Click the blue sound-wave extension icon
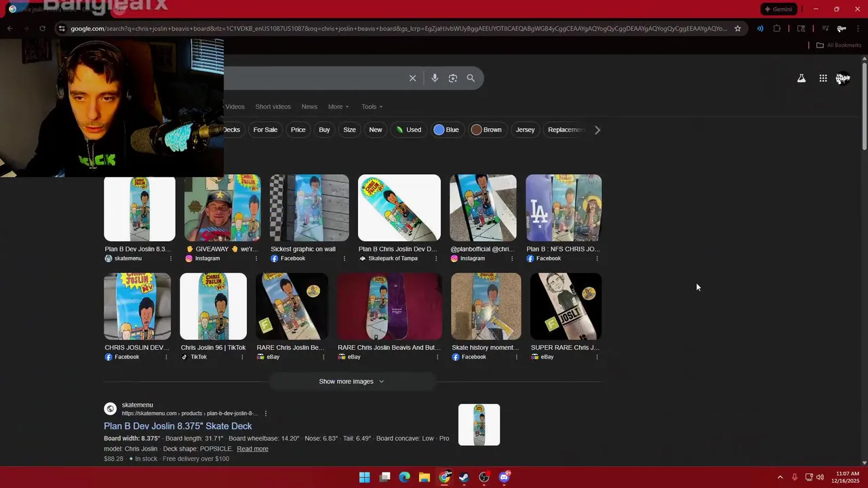The width and height of the screenshot is (868, 488). (760, 28)
